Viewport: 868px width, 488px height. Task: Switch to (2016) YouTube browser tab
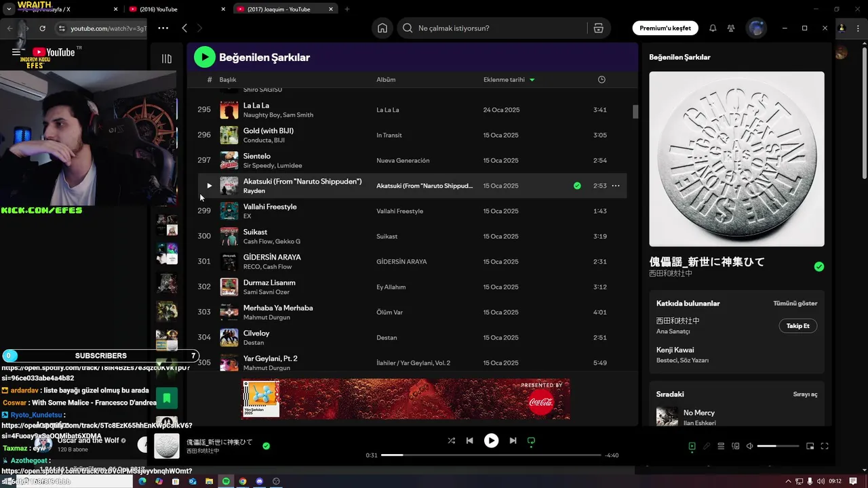pyautogui.click(x=176, y=9)
